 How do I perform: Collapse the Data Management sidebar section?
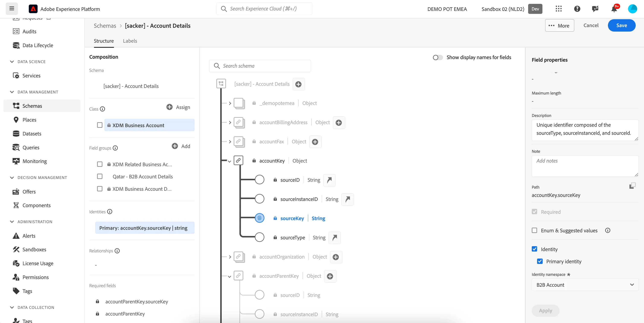click(12, 92)
